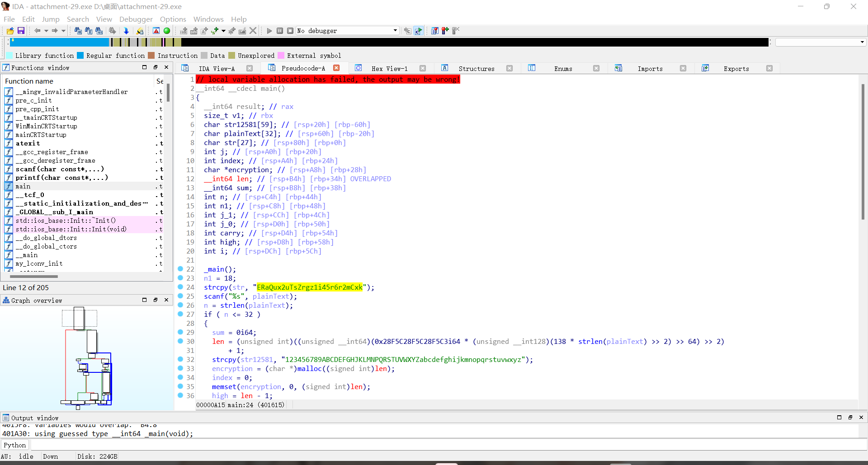
Task: Click the highlighted ERaQux2uTsZrgz1i45r6r2mCxk string
Action: [x=310, y=287]
